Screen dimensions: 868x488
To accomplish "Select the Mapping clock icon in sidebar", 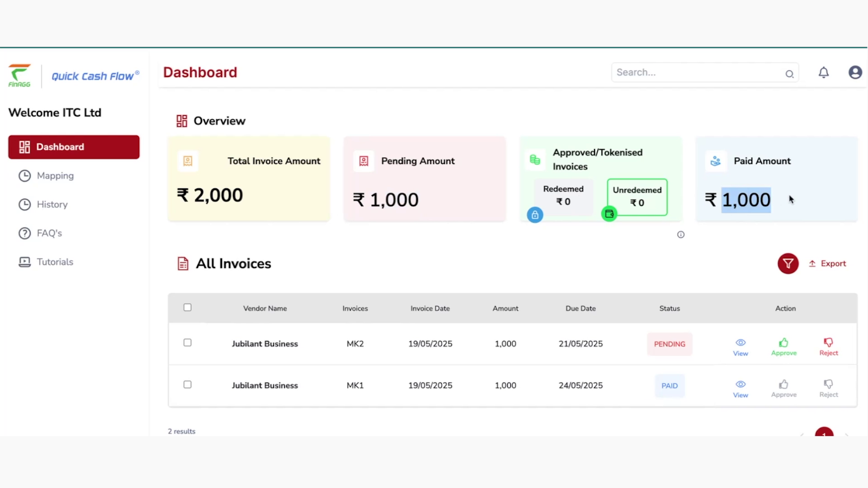I will tap(24, 176).
